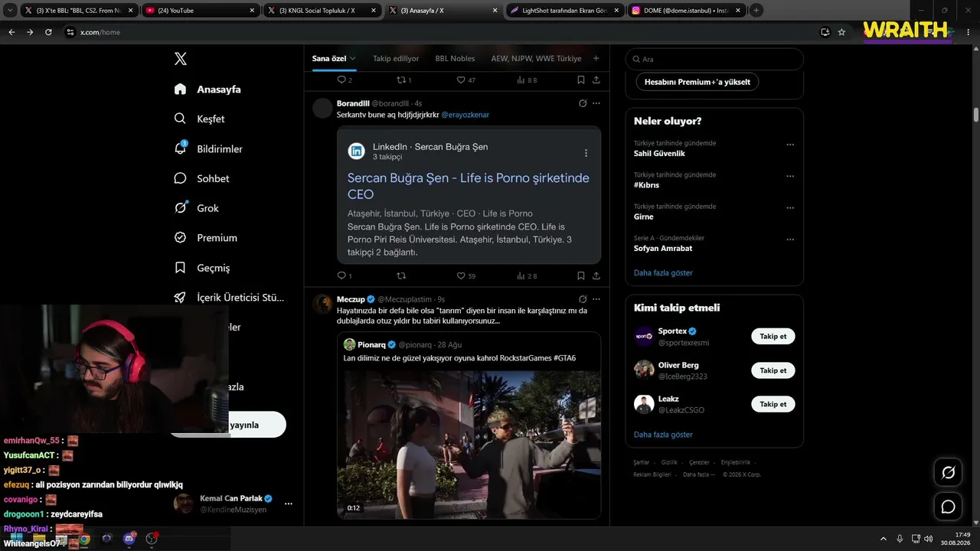
Task: Open more options on Meczup's tweet
Action: 596,299
